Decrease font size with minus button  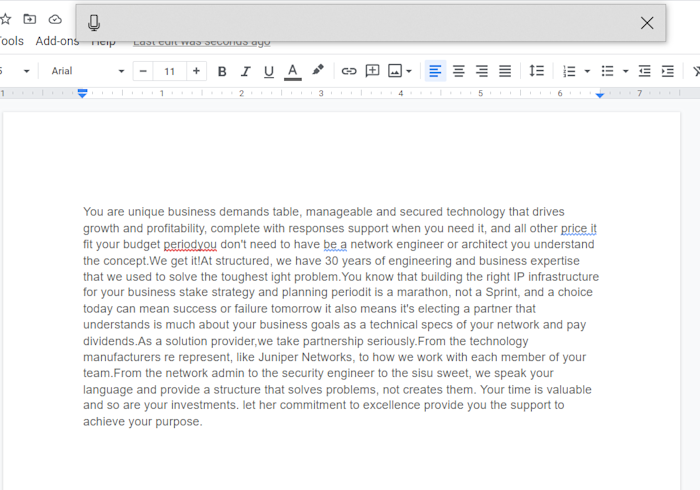tap(143, 71)
